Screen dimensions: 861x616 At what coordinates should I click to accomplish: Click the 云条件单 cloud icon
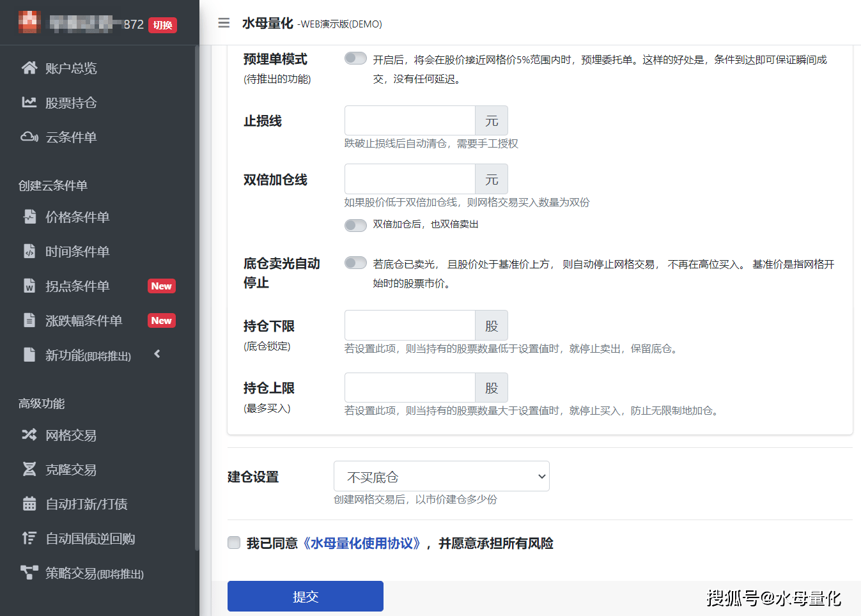(x=30, y=137)
